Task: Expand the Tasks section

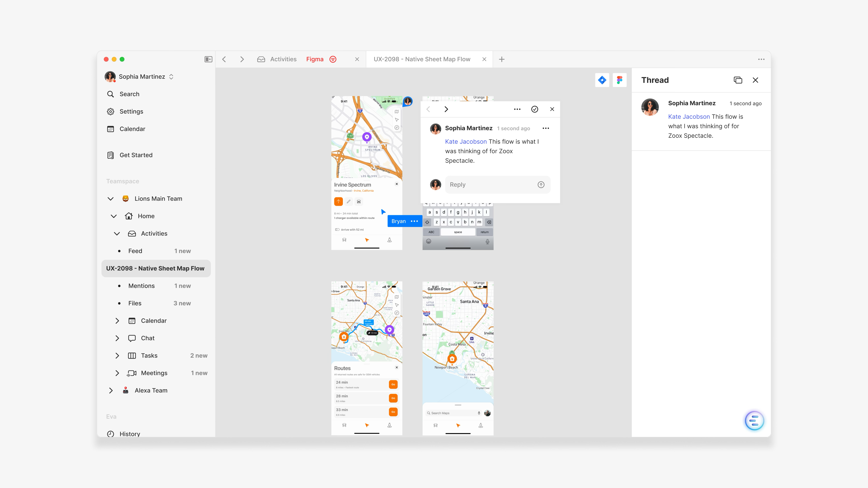Action: [x=117, y=356]
